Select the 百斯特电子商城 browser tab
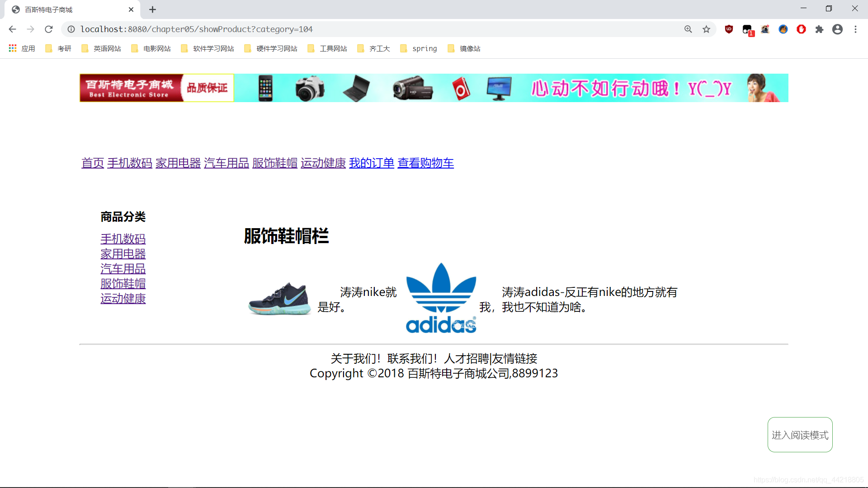 coord(72,9)
